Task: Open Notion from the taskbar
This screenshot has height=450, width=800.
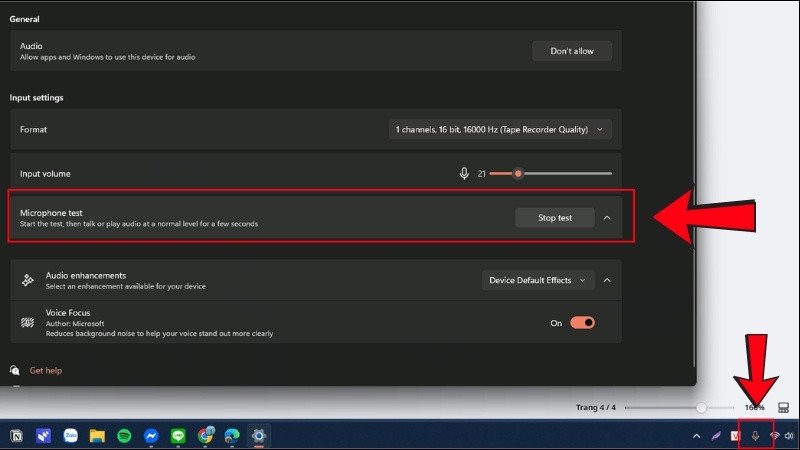Action: (17, 436)
